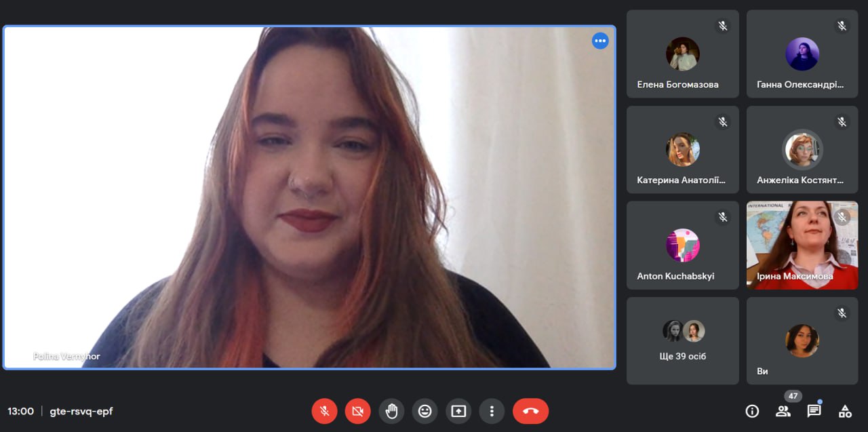Open options on the main video tile
868x432 pixels.
pyautogui.click(x=600, y=41)
